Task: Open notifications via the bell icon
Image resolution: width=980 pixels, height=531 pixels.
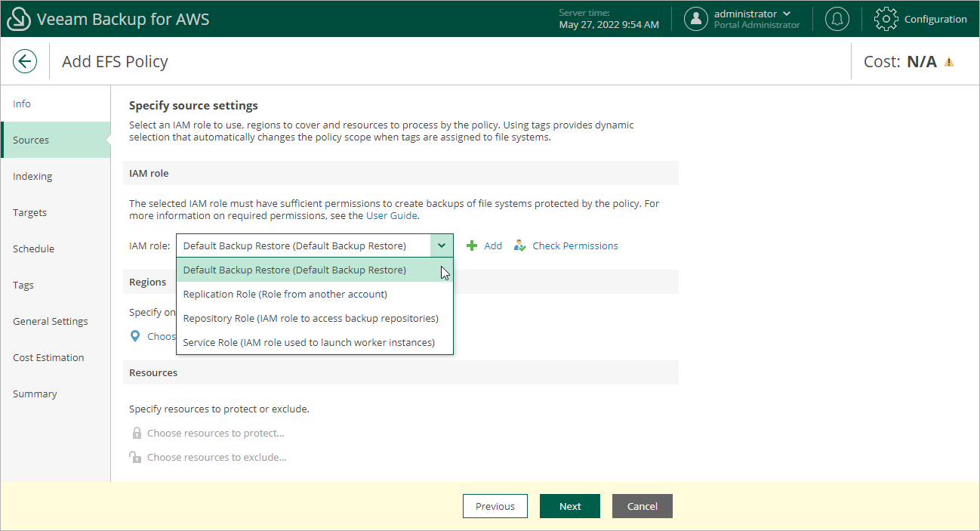Action: [x=837, y=18]
